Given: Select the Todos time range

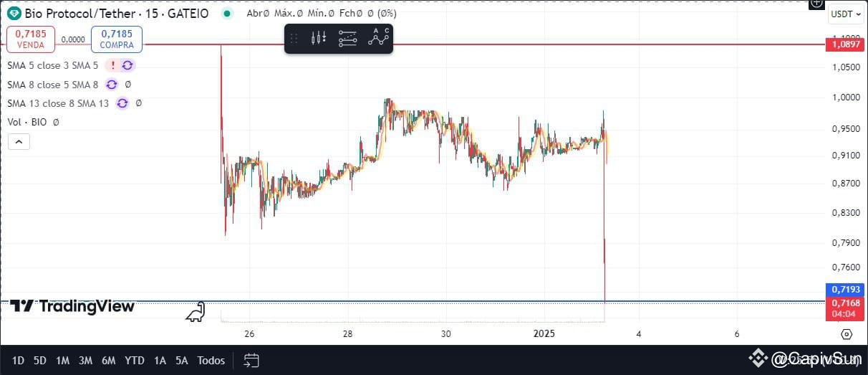Looking at the screenshot, I should 211,361.
